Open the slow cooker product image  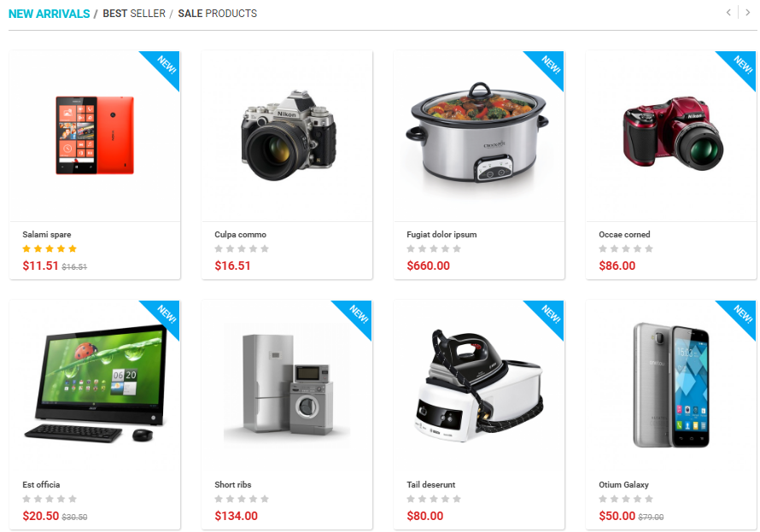point(477,132)
